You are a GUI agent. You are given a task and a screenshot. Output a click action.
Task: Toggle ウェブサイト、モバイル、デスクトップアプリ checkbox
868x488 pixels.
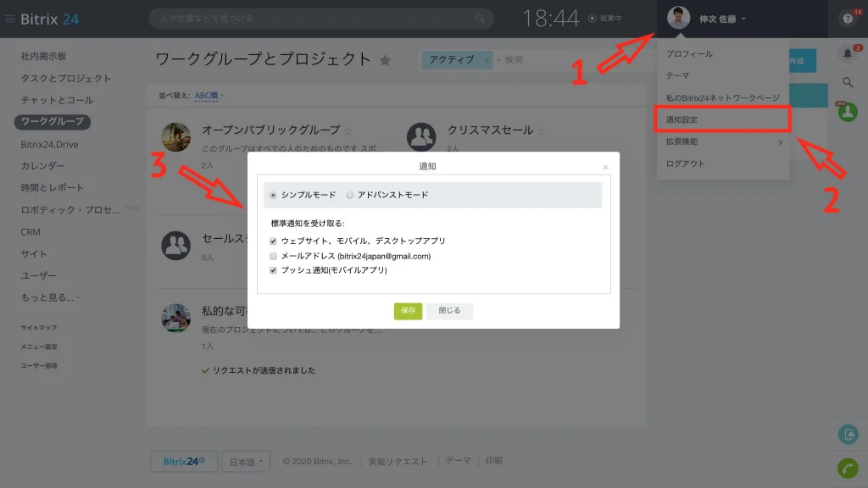[x=273, y=241]
